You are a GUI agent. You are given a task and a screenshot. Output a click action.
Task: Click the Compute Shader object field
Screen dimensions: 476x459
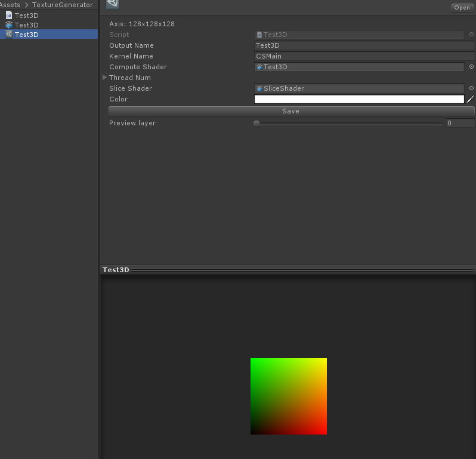coord(359,67)
